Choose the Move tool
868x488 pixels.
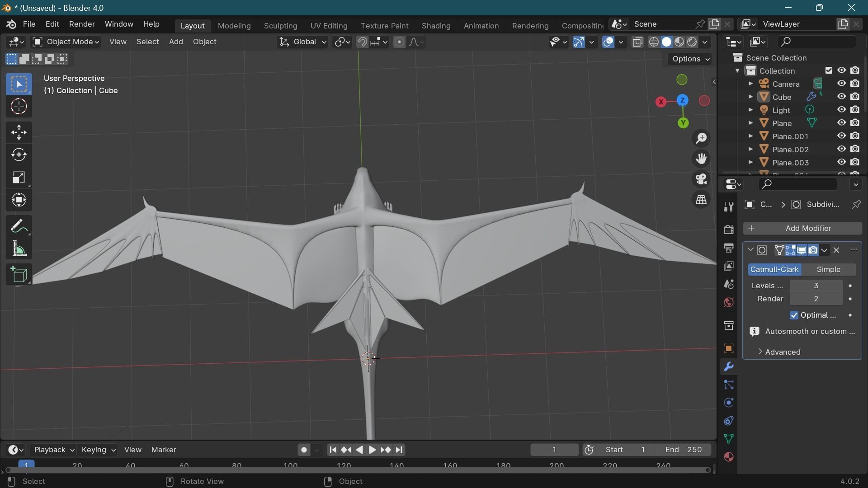click(x=19, y=132)
